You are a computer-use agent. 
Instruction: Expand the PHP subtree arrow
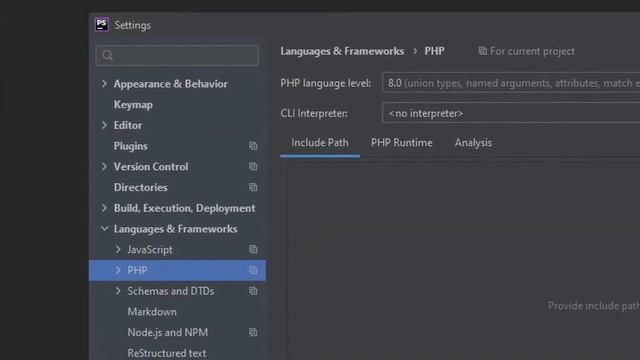click(118, 270)
